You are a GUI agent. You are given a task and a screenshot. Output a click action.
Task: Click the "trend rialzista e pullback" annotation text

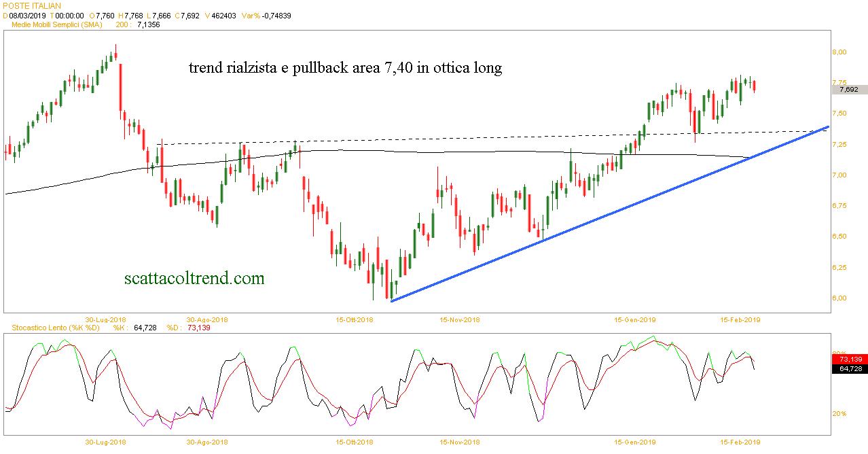coord(345,68)
